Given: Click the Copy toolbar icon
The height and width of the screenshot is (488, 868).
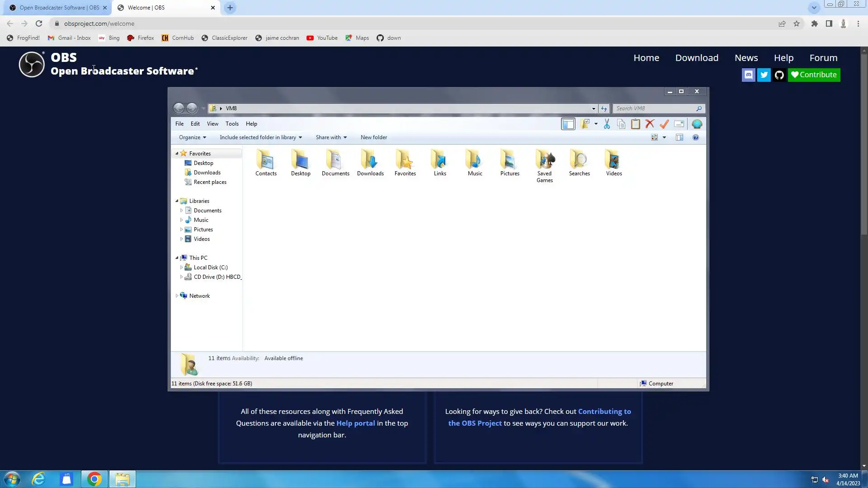Looking at the screenshot, I should [x=621, y=124].
